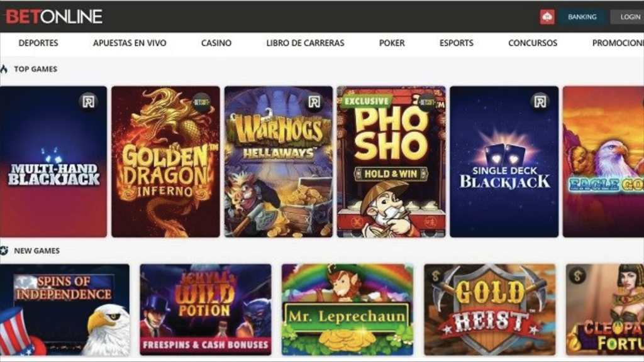This screenshot has height=362, width=644.
Task: Click the Login button
Action: pos(628,17)
